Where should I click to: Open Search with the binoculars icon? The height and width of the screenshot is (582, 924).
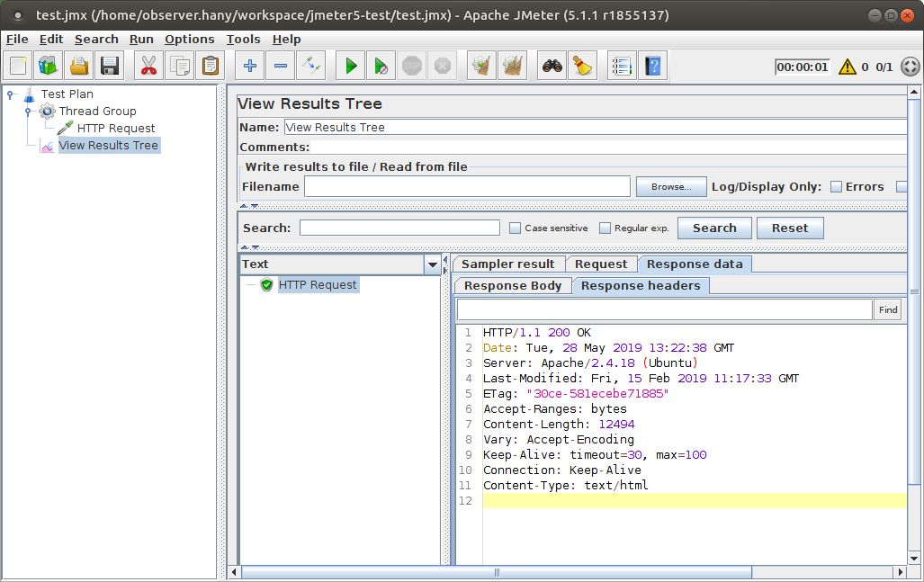point(552,66)
